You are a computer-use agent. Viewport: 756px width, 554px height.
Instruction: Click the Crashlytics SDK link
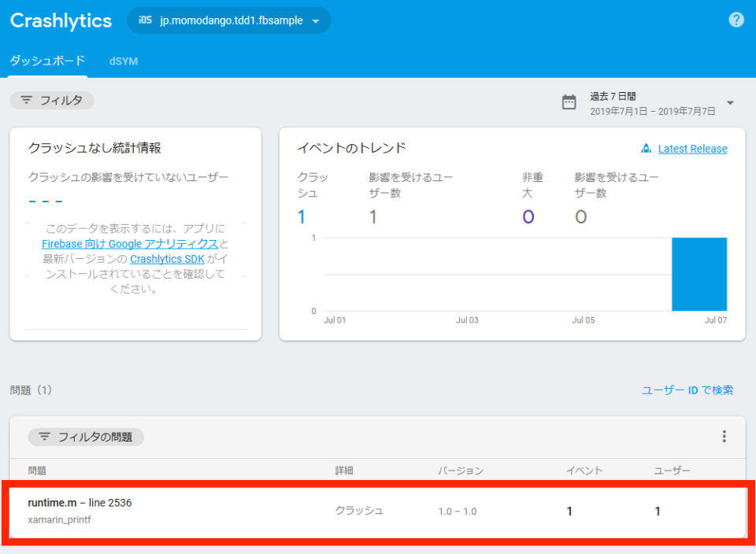point(167,258)
